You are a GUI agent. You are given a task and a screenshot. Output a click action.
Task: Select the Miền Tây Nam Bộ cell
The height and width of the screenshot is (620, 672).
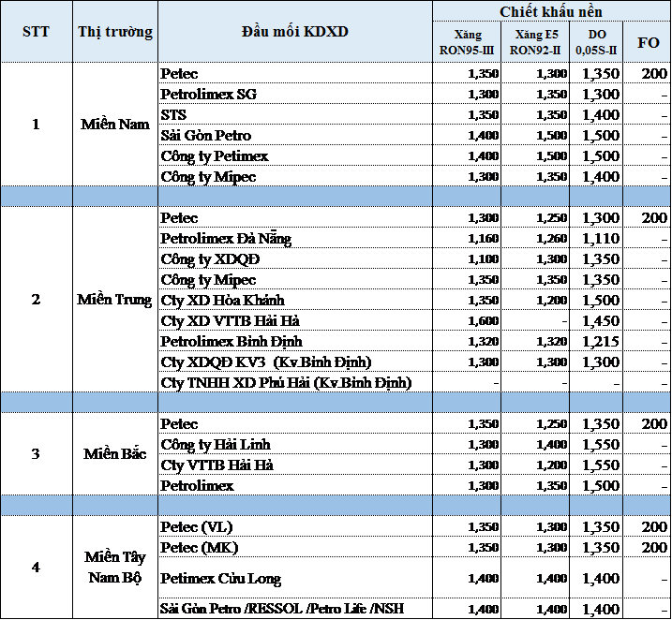click(115, 567)
